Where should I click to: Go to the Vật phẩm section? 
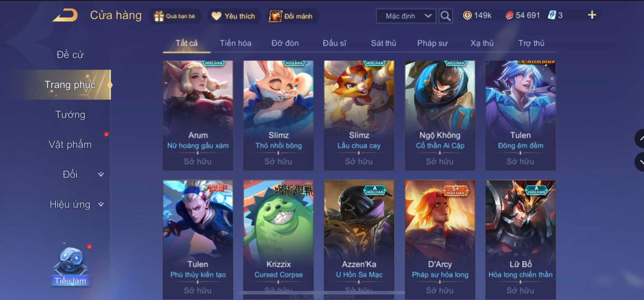[70, 145]
